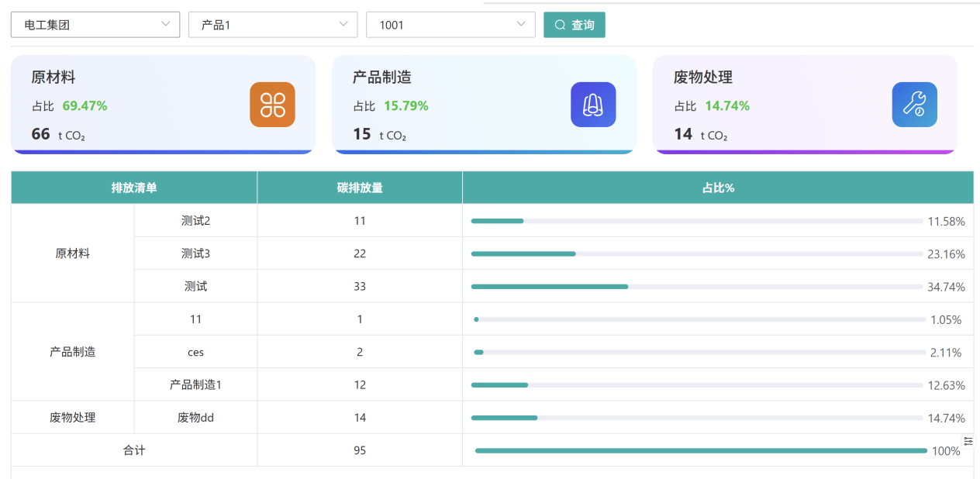Click the blue product manufacturing (产品制造) icon
980x479 pixels.
click(x=593, y=105)
